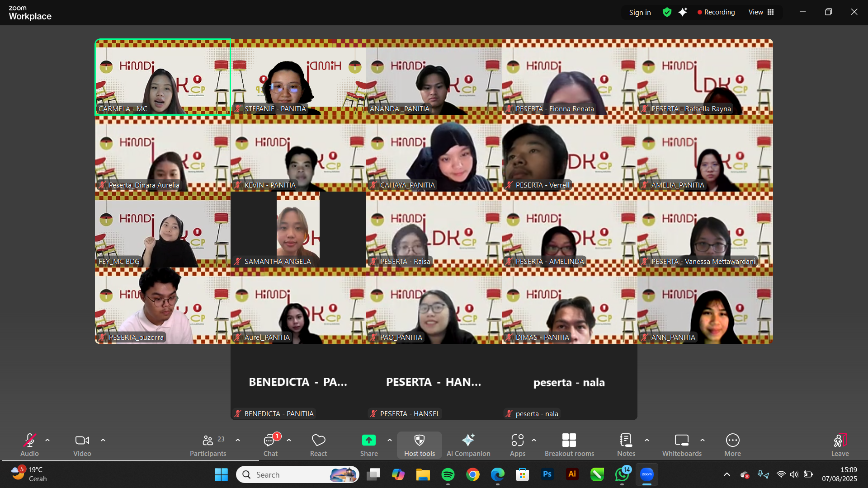Click the Leave meeting button
Image resolution: width=868 pixels, height=488 pixels.
[840, 445]
